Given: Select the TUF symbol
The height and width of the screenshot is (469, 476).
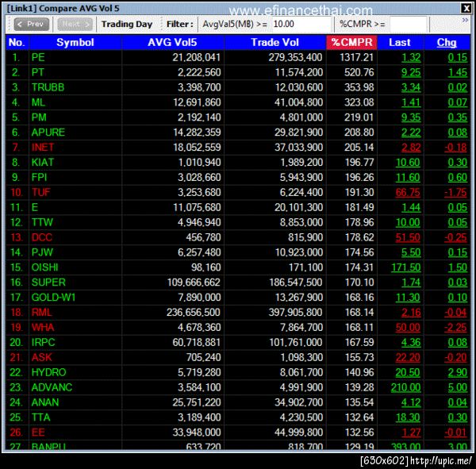Looking at the screenshot, I should point(40,192).
